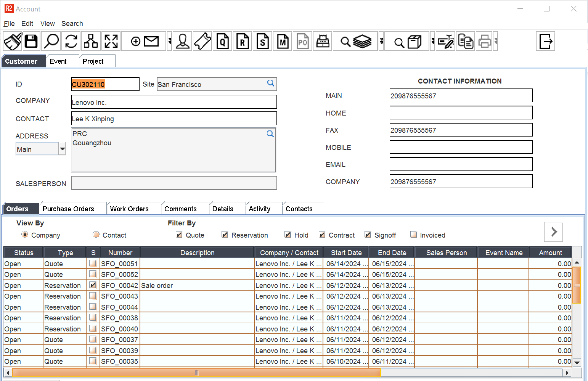This screenshot has width=588, height=381.
Task: Select the Contact radio button
Action: 96,235
